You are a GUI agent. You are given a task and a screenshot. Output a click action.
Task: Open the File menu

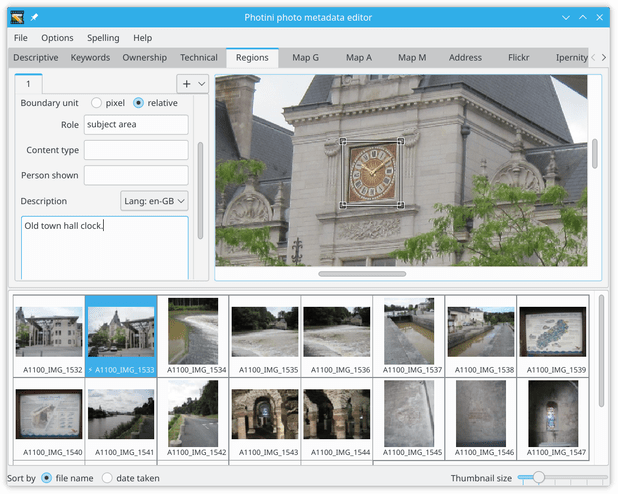pyautogui.click(x=21, y=38)
